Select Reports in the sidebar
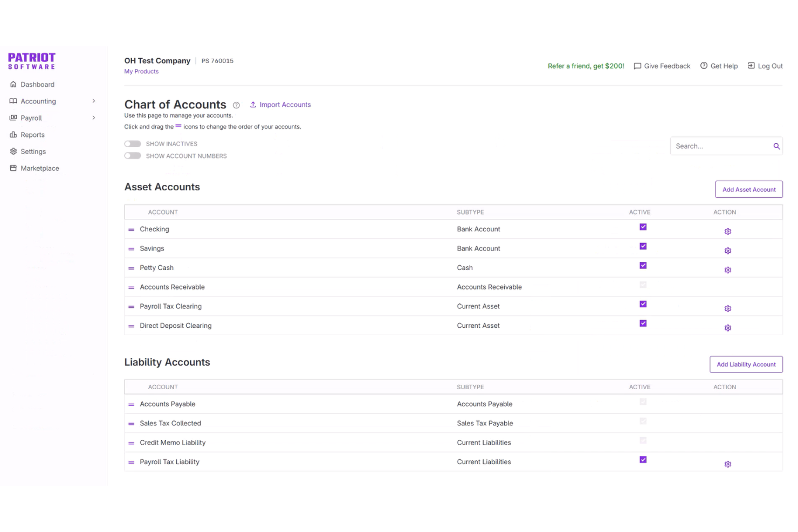This screenshot has height=532, width=798. click(32, 134)
